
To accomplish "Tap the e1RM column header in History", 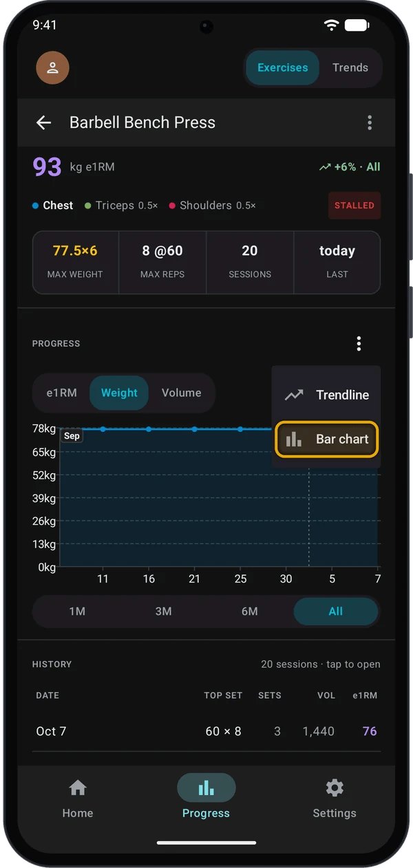I will (x=365, y=695).
